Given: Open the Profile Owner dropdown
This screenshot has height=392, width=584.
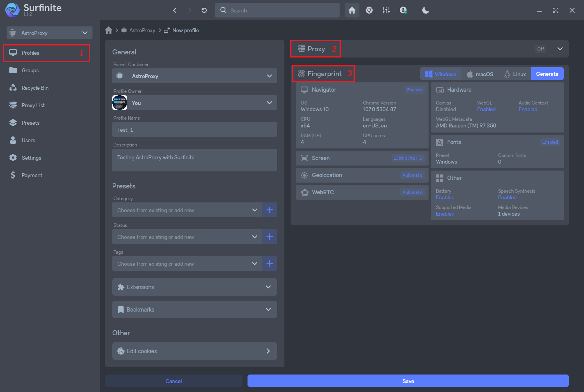Looking at the screenshot, I should [195, 103].
